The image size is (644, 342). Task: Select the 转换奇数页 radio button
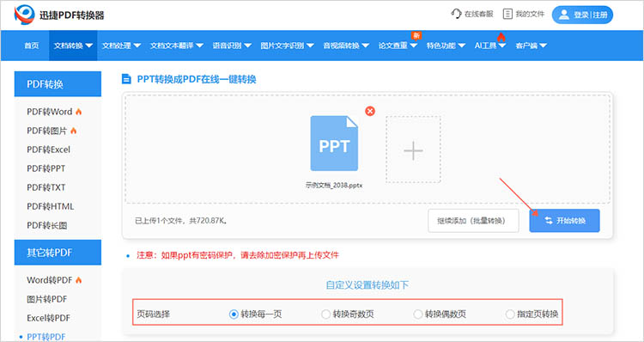point(325,315)
